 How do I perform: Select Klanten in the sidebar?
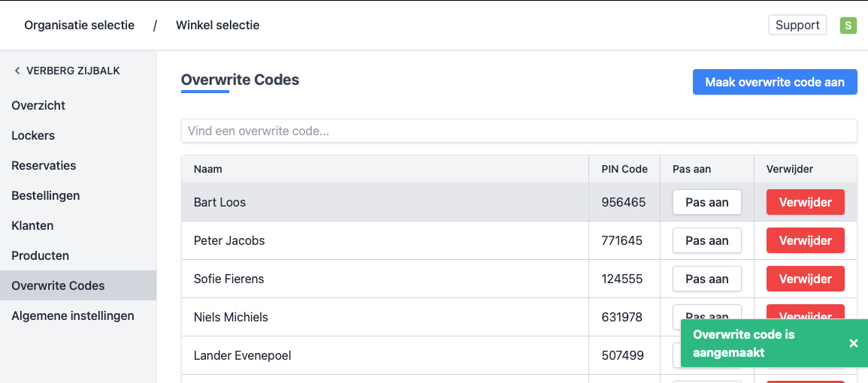coord(32,225)
